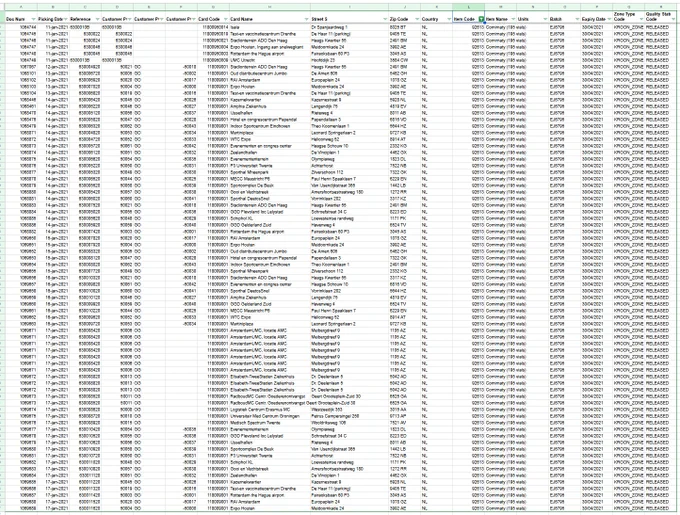Open the Street S filter dropdown
The image size is (680, 515).
pyautogui.click(x=385, y=19)
